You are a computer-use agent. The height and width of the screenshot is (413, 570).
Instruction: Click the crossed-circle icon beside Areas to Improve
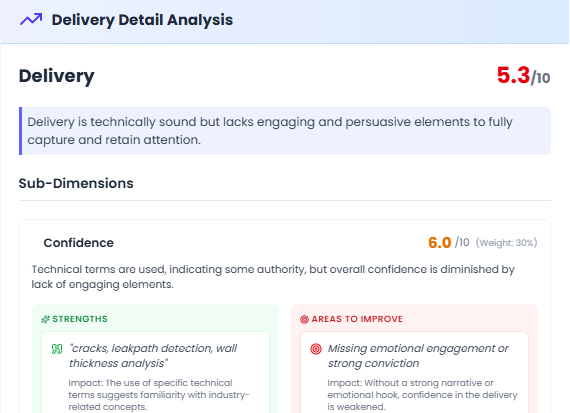304,319
